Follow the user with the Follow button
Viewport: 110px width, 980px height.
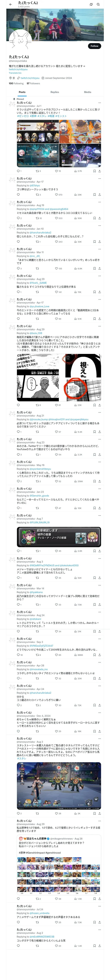click(x=95, y=46)
